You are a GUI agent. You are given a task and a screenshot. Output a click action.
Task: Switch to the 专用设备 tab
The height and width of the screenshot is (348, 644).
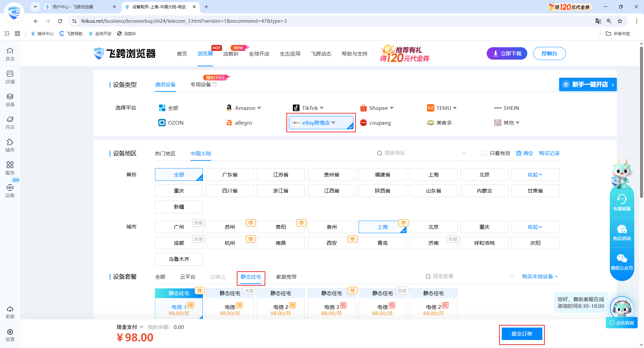pyautogui.click(x=201, y=85)
